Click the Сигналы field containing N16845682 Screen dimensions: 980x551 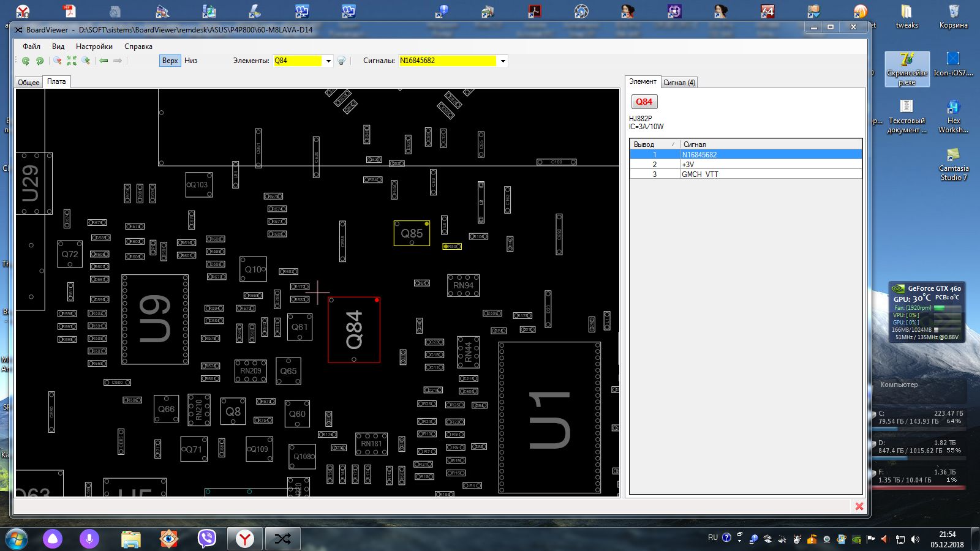448,61
